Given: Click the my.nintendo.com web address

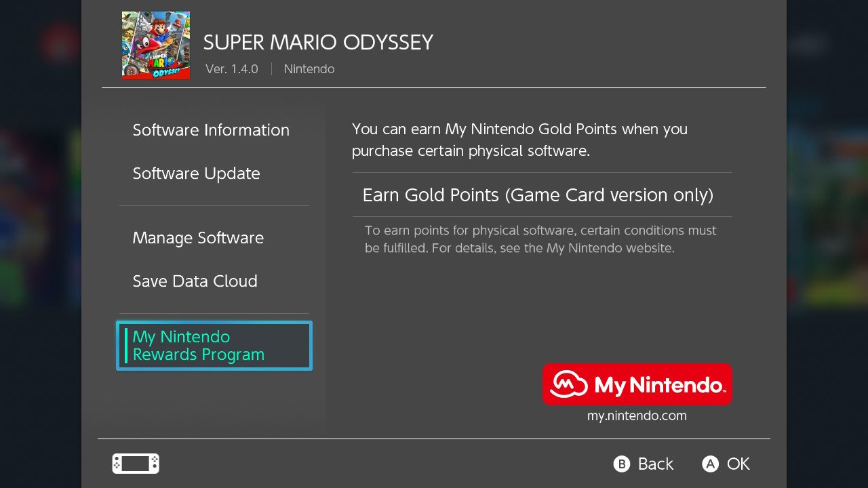Looking at the screenshot, I should [x=637, y=416].
